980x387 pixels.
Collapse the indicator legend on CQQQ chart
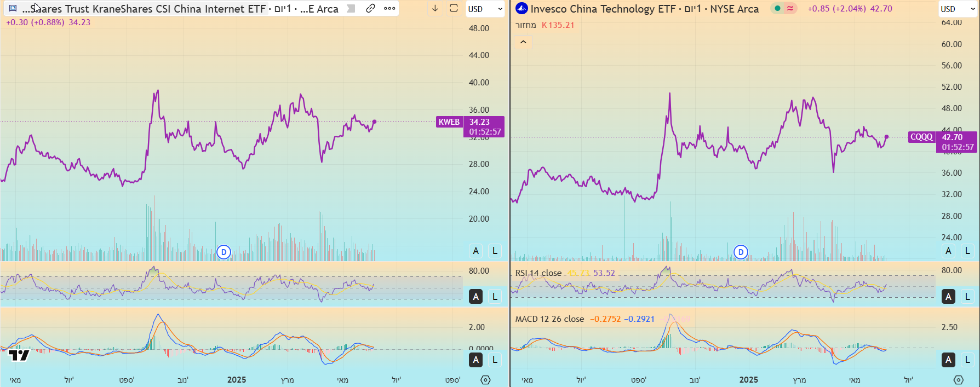click(x=523, y=42)
